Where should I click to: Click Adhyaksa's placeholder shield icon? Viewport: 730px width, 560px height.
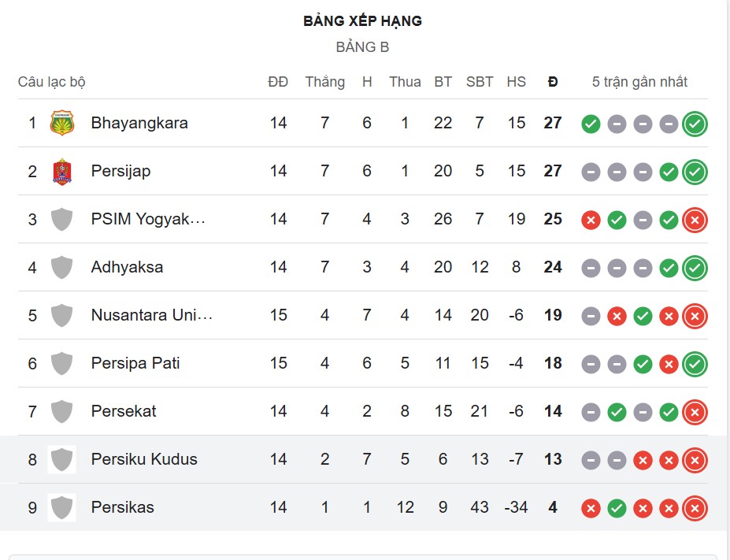tap(61, 267)
